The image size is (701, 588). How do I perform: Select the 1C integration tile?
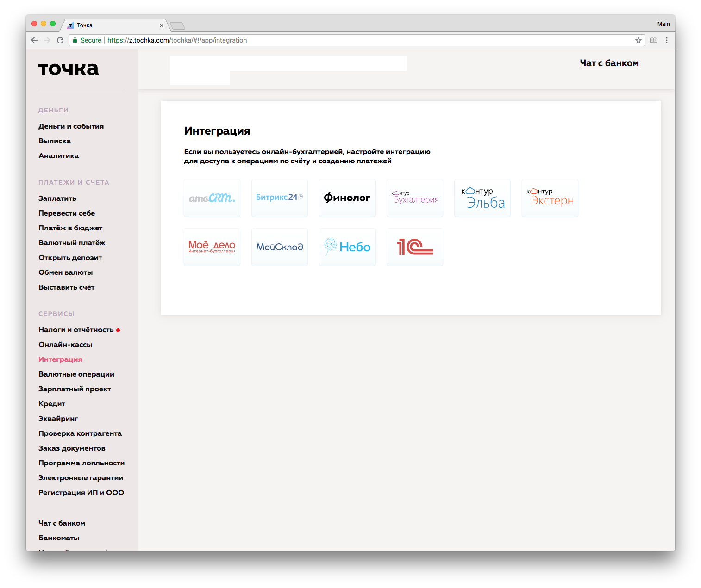pos(415,247)
